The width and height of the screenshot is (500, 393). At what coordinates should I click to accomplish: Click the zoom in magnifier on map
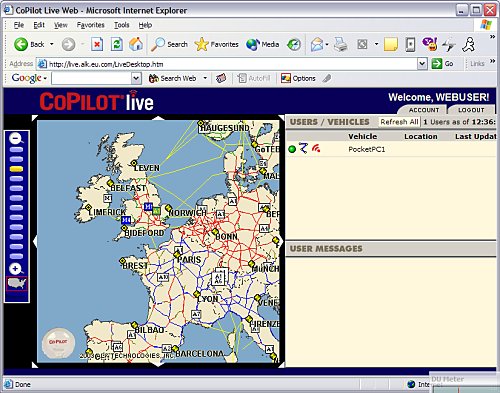16,269
